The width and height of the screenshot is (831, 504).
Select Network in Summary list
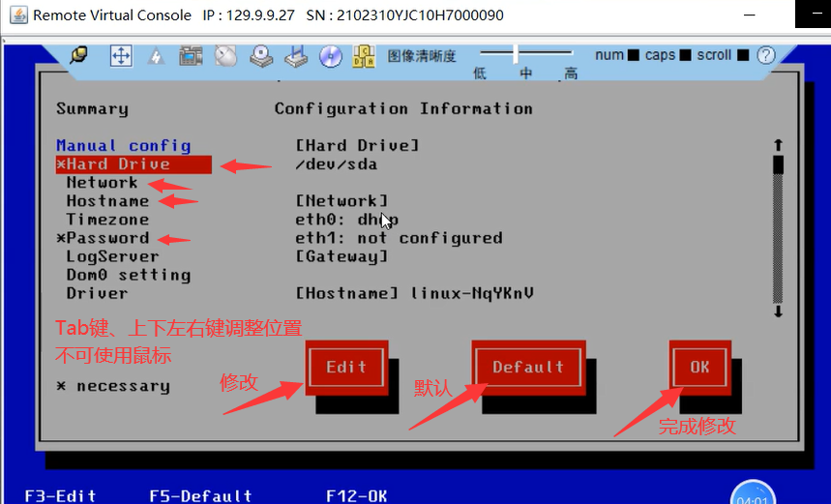click(x=102, y=183)
